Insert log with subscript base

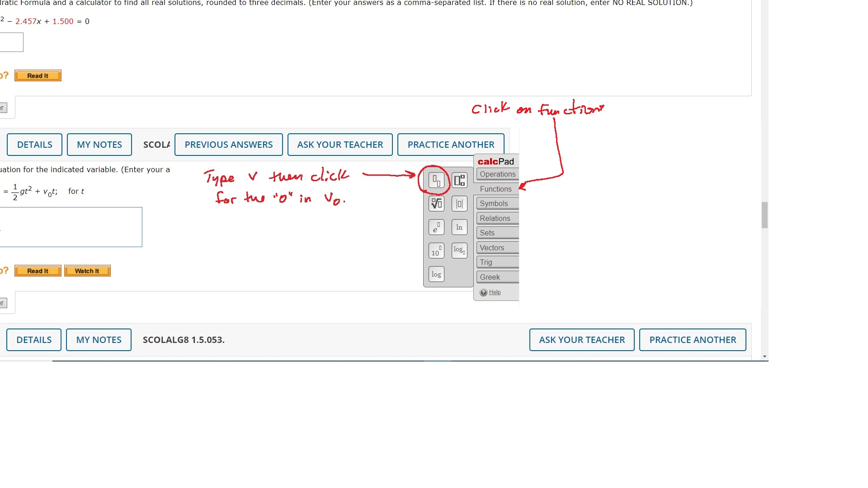click(x=459, y=250)
